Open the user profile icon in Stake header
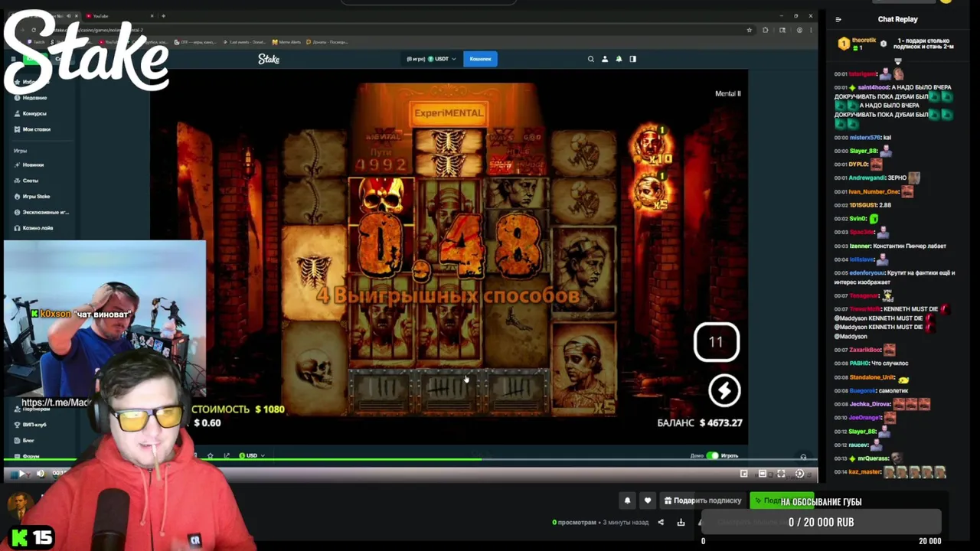 pyautogui.click(x=605, y=59)
